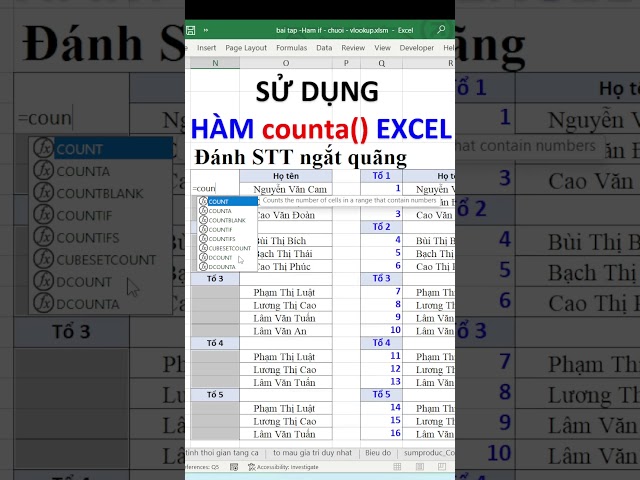The height and width of the screenshot is (480, 640).
Task: Switch to Normal view in the status bar
Action: point(397,467)
